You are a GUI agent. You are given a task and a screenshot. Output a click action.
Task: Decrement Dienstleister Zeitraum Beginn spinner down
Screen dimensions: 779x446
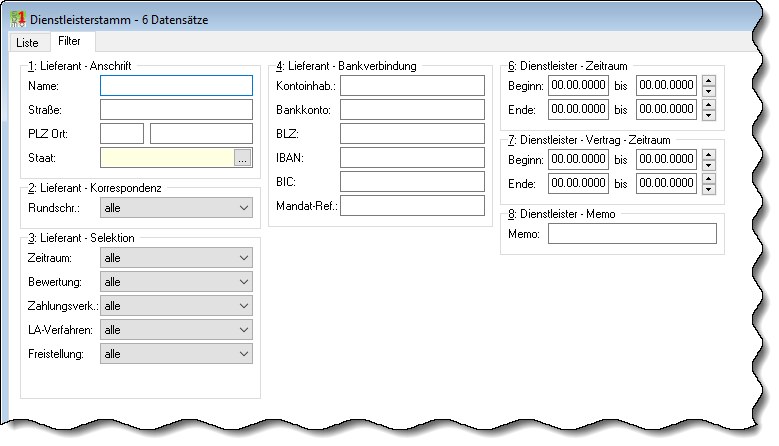click(709, 91)
